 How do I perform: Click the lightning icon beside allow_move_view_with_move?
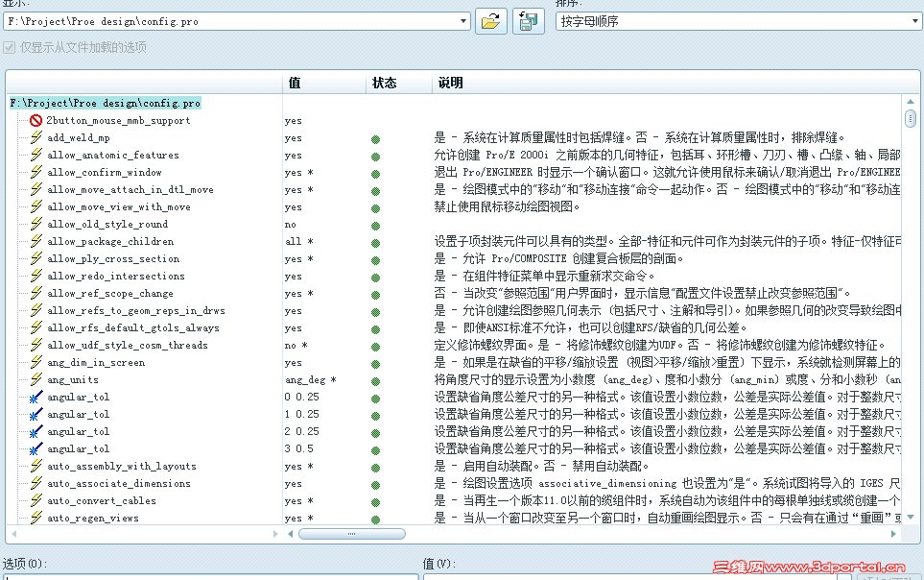pyautogui.click(x=36, y=206)
